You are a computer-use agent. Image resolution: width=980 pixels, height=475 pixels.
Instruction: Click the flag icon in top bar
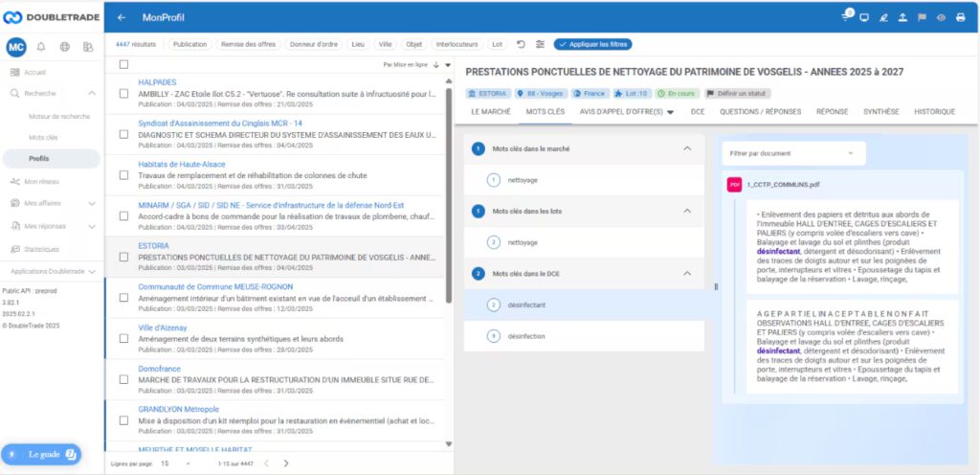point(923,17)
